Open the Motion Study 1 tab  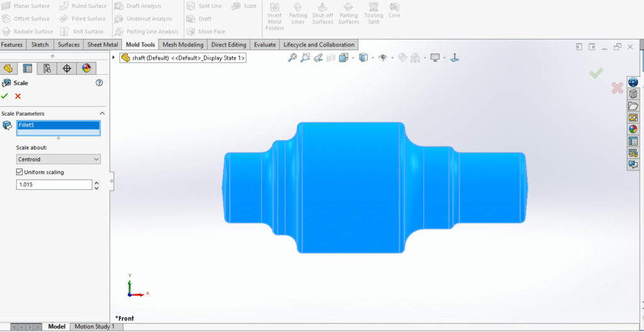[x=94, y=327]
